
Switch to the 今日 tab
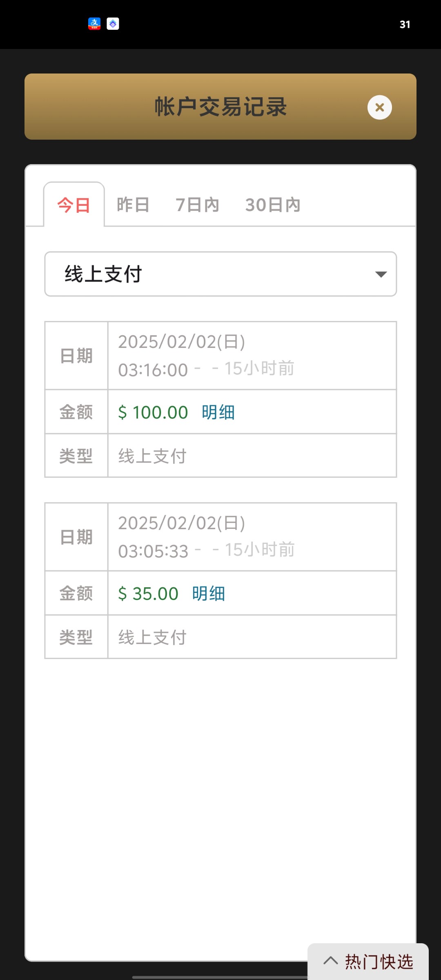[x=74, y=205]
